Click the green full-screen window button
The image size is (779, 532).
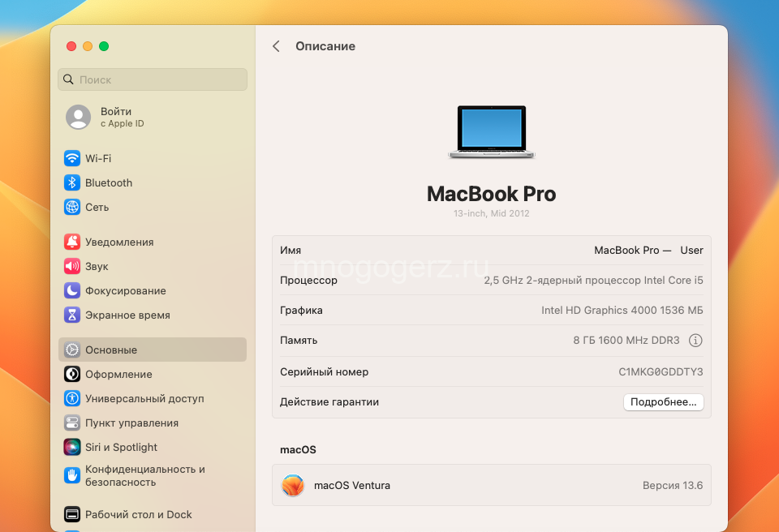pos(104,46)
